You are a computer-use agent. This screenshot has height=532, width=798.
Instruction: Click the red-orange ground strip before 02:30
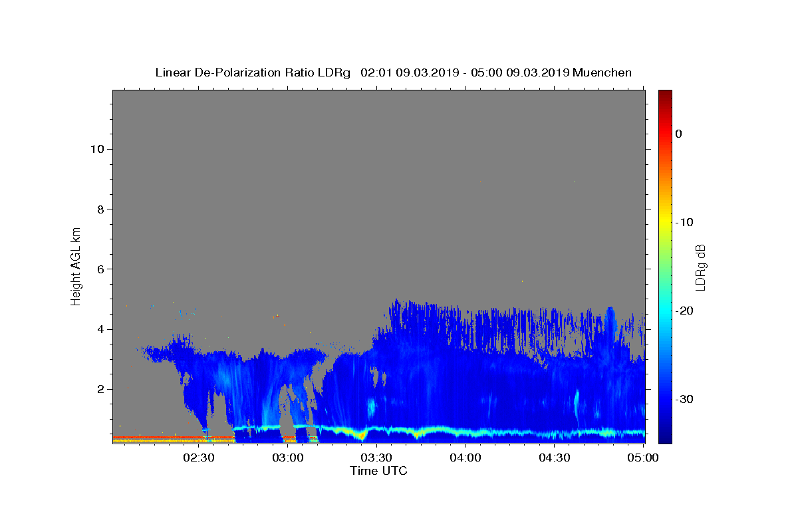point(173,439)
